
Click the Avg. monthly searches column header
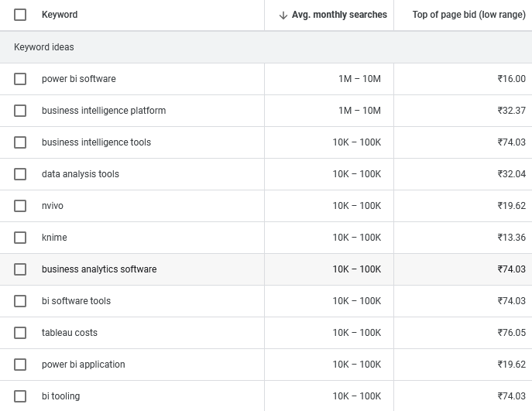[339, 15]
